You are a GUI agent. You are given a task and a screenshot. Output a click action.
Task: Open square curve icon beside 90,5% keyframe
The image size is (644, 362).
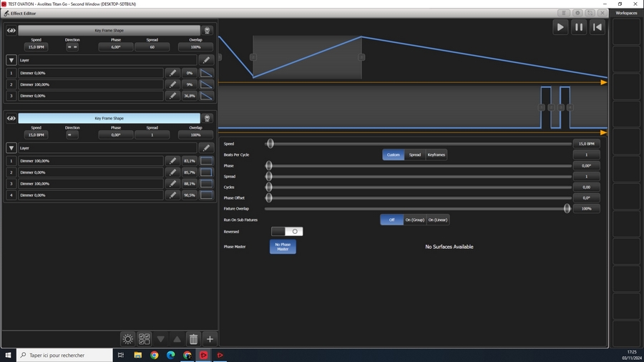206,195
